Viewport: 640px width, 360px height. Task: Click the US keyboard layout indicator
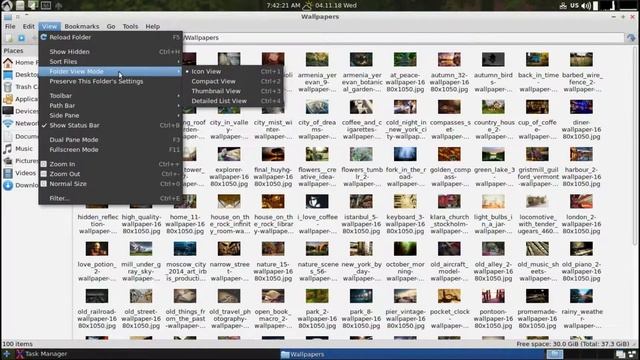click(574, 6)
